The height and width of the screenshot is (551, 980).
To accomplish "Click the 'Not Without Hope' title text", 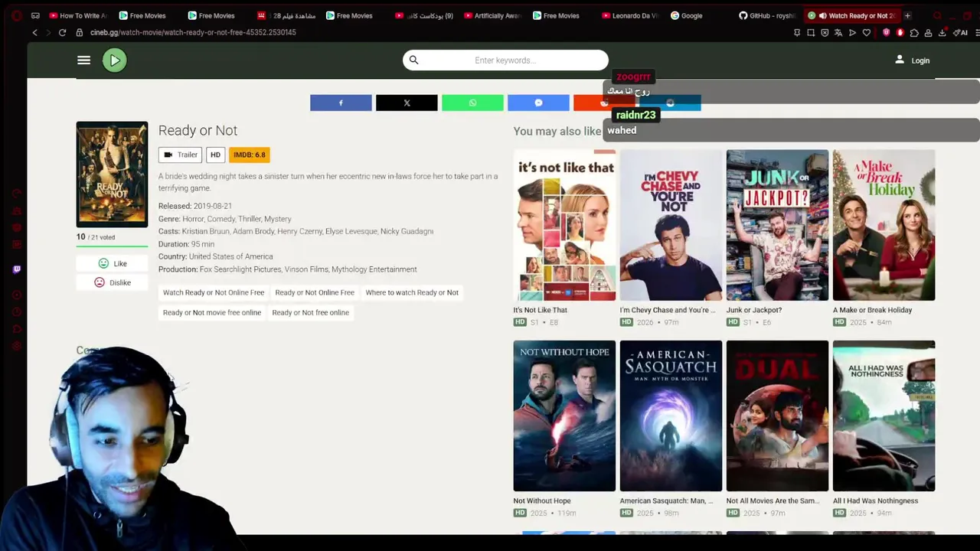I will tap(542, 500).
